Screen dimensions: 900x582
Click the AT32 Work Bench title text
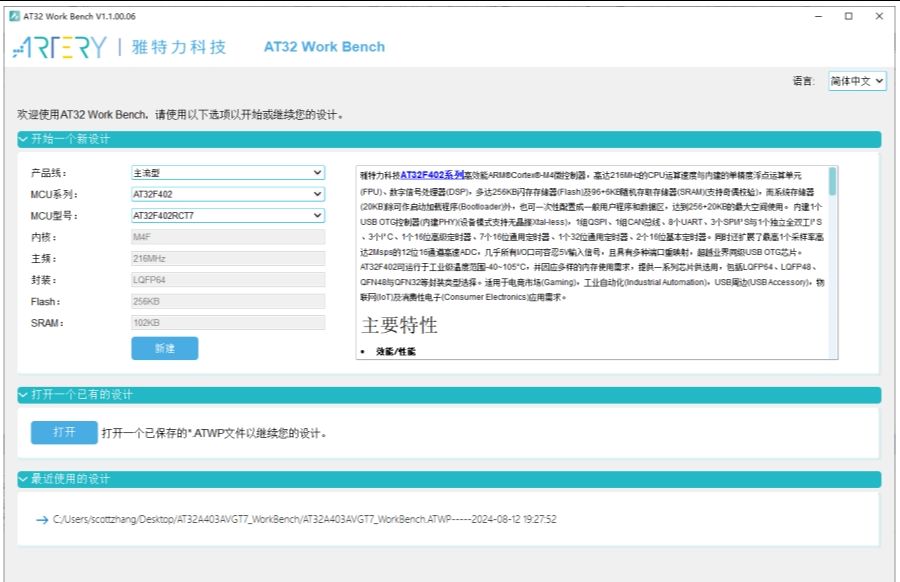324,47
